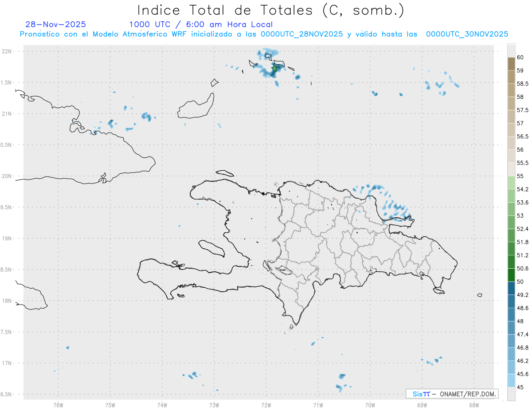Screen dimensions: 532x411
Task: Click the "70W" longitude label
Action: click(370, 405)
